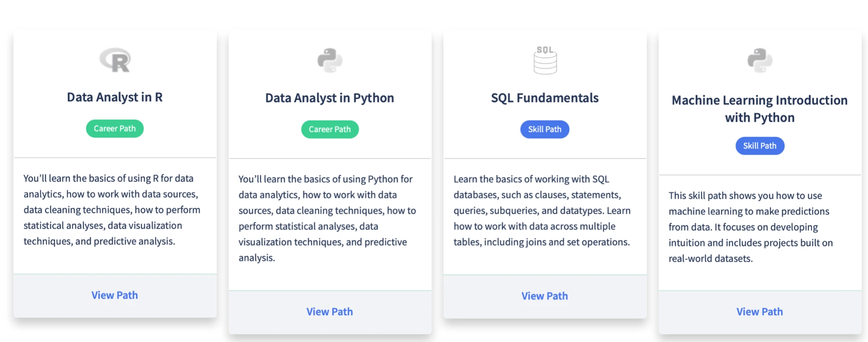Click Career Path badge under Data Analyst in Python

point(330,129)
